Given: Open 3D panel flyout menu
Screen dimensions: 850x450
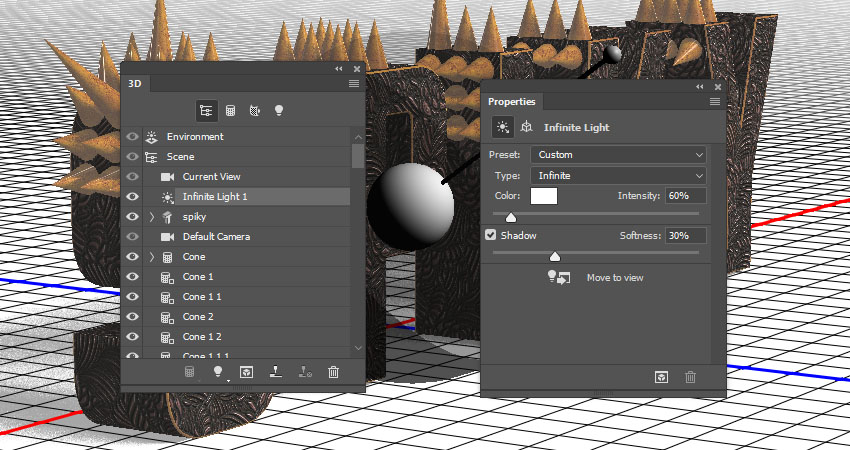Looking at the screenshot, I should click(354, 83).
